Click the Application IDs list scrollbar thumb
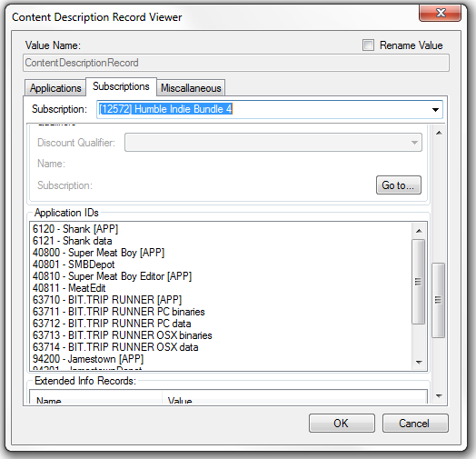The image size is (476, 459). click(419, 282)
